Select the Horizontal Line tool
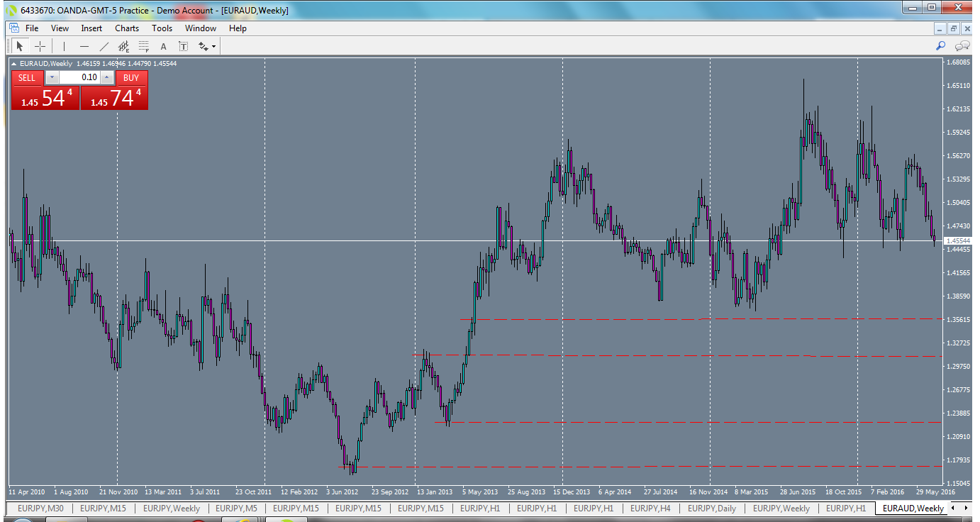Image resolution: width=980 pixels, height=522 pixels. pyautogui.click(x=83, y=45)
